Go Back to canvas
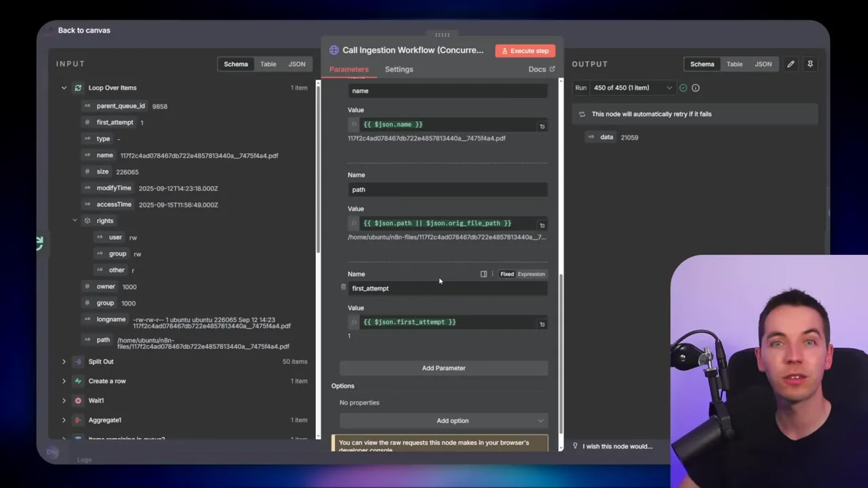 (x=84, y=30)
